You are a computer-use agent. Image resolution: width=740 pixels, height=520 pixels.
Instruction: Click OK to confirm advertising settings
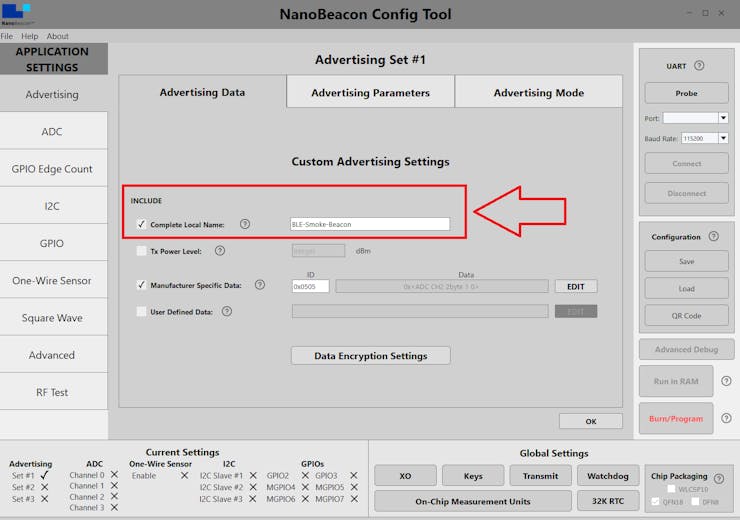pos(590,421)
